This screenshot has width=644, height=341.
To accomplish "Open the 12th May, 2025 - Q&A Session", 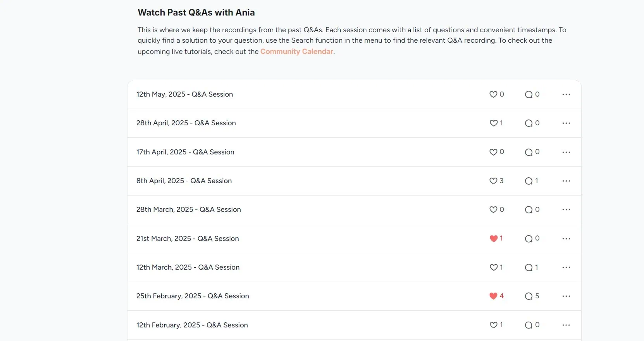I will [184, 94].
